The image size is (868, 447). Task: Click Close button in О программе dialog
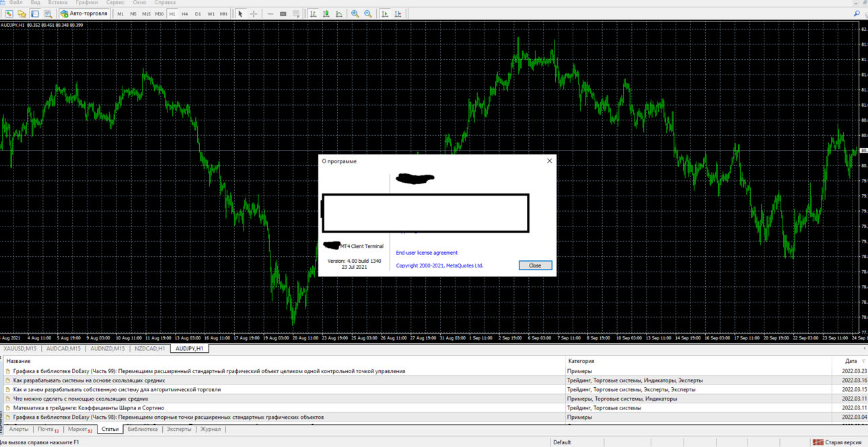(536, 266)
